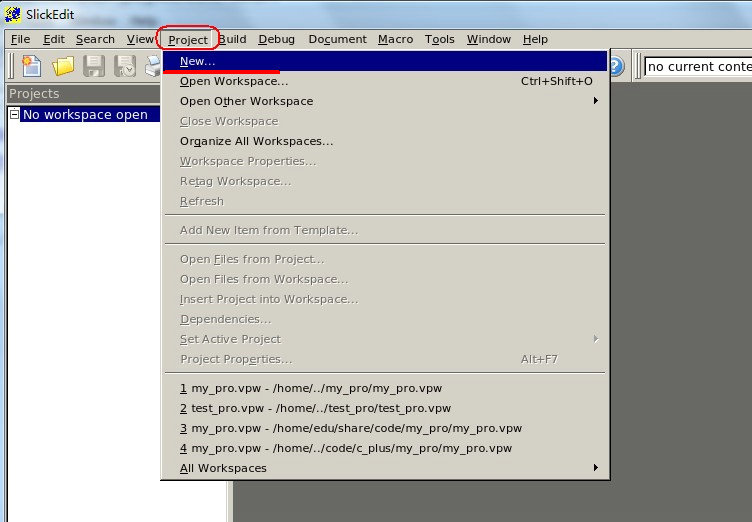
Task: Click the New File toolbar icon
Action: click(32, 66)
